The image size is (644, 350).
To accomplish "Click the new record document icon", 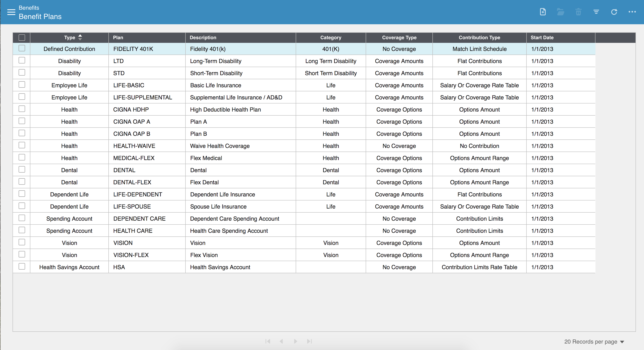I will (x=543, y=12).
